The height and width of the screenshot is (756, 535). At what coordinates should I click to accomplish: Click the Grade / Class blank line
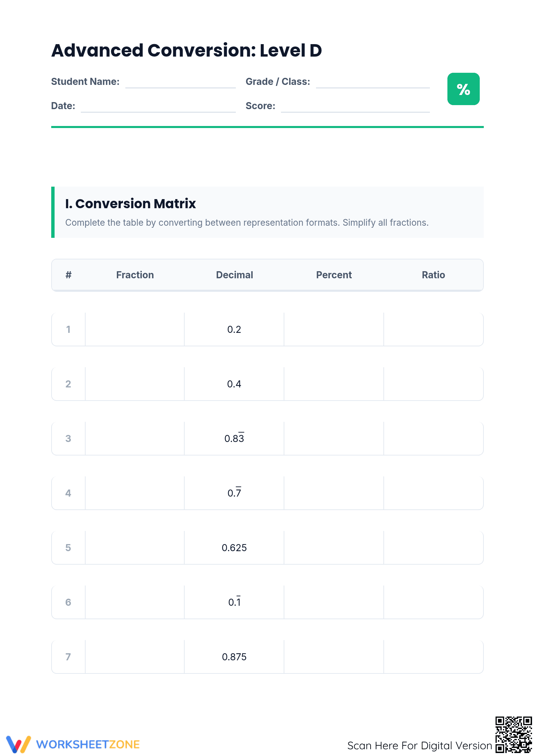373,83
